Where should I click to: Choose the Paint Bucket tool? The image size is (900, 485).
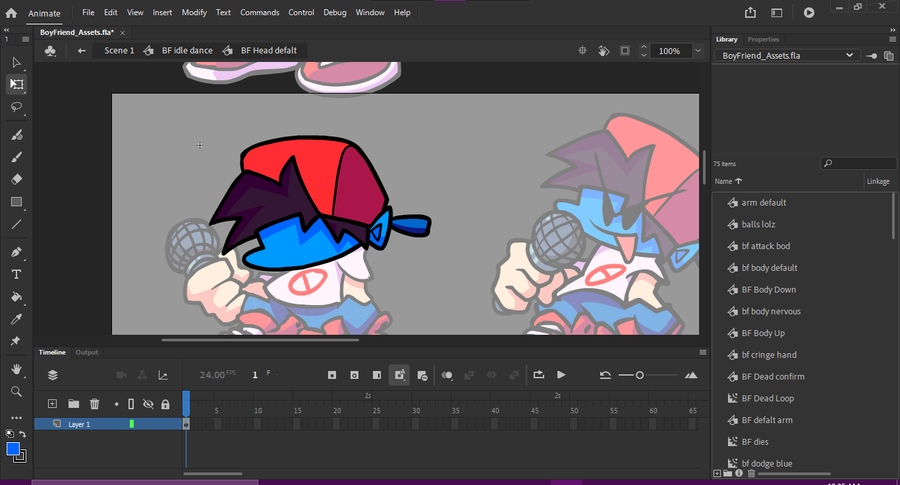pos(16,297)
